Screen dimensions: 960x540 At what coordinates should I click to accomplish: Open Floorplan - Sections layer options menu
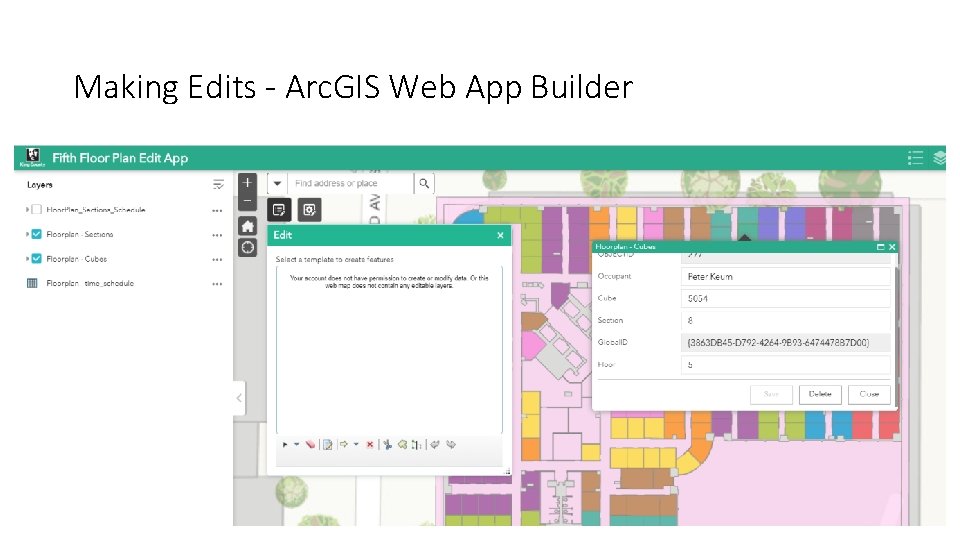click(217, 235)
